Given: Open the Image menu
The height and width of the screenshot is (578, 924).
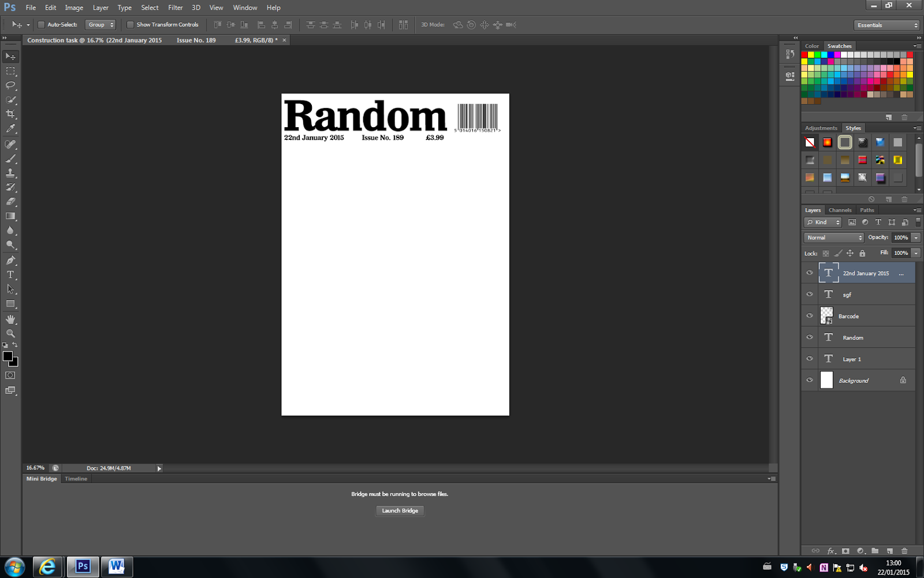Looking at the screenshot, I should pos(74,8).
